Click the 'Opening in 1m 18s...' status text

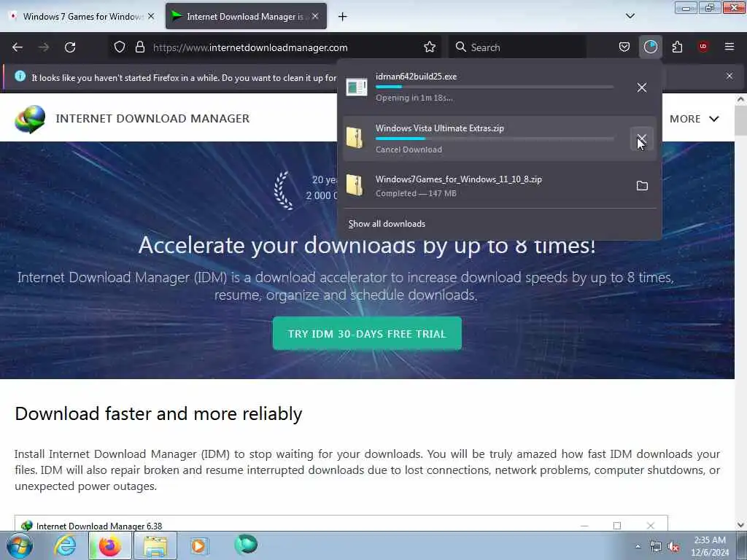[414, 98]
